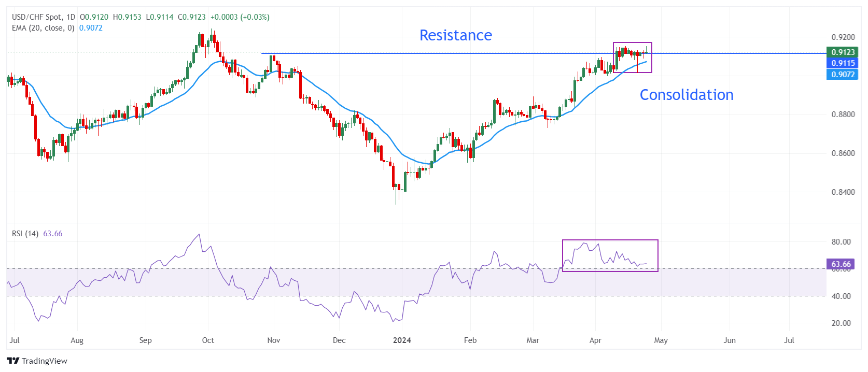Screen dimensions: 868x372
Task: Click the Oct label on time axis
Action: coord(208,340)
